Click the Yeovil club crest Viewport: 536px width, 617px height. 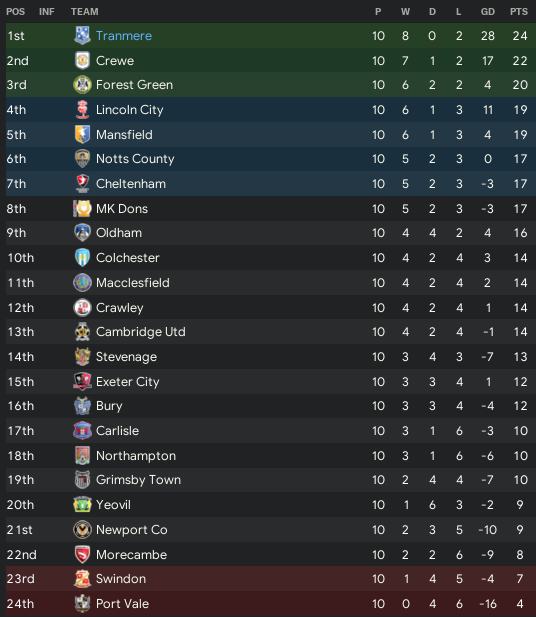tap(82, 504)
